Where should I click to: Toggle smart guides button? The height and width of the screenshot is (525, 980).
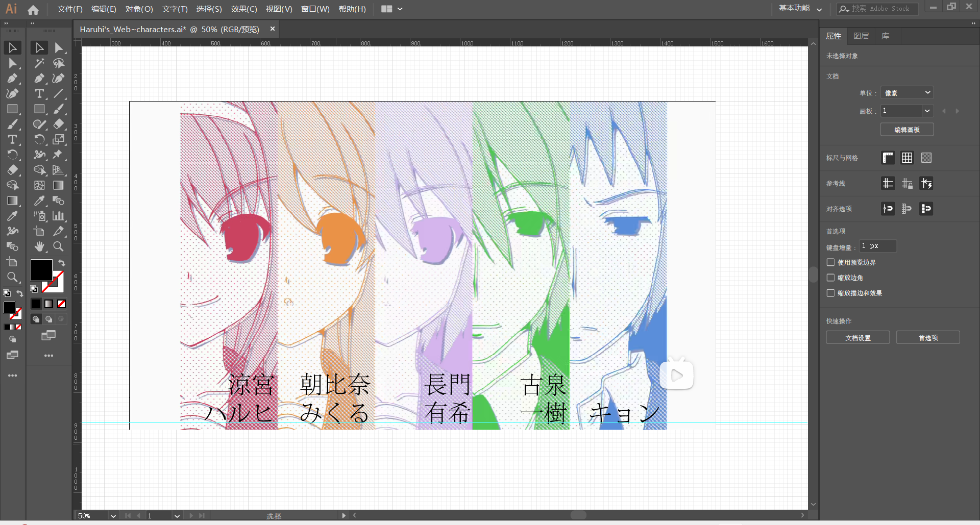(926, 183)
